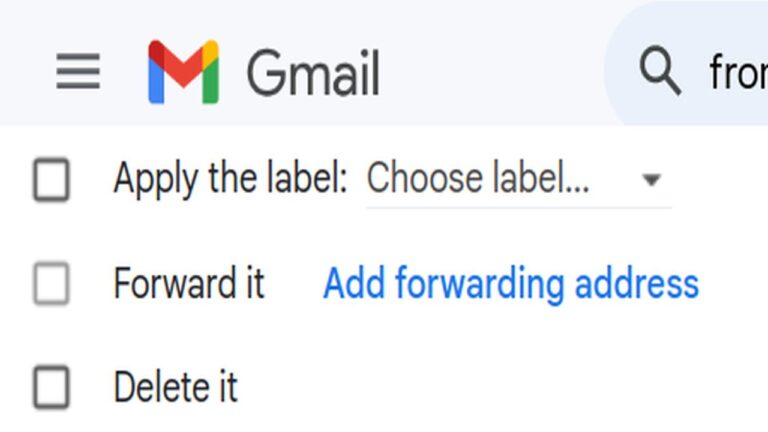Click the blank area between Forward it and its link
768x432 pixels.
[294, 283]
